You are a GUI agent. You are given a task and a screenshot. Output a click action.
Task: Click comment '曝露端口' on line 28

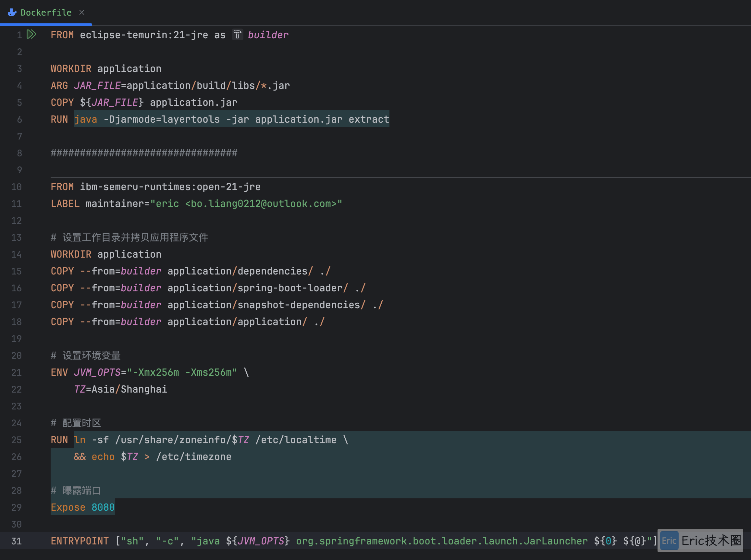(82, 491)
